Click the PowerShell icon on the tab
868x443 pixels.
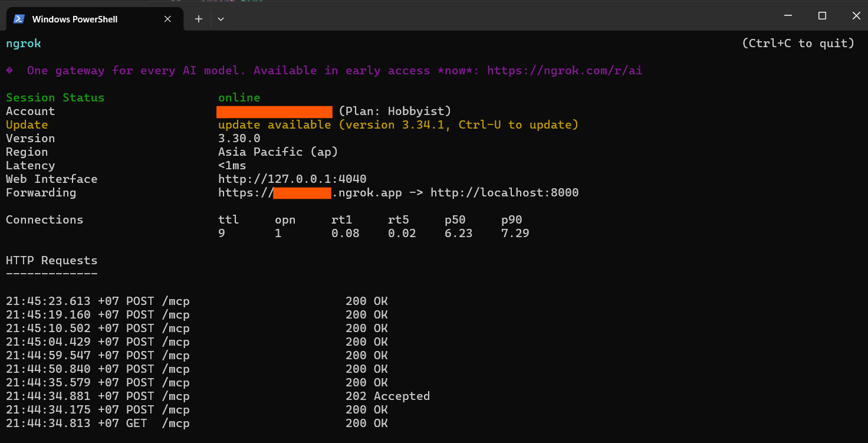pos(19,19)
